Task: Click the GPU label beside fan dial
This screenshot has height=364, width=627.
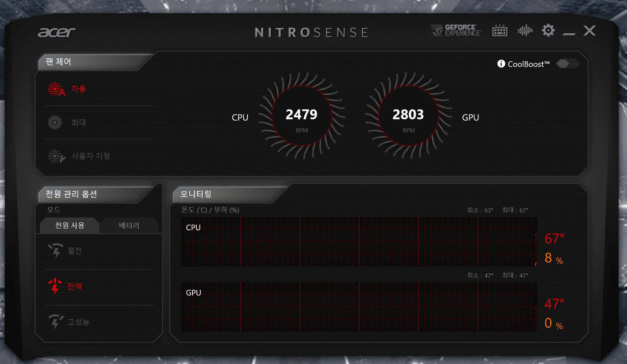Action: point(470,118)
